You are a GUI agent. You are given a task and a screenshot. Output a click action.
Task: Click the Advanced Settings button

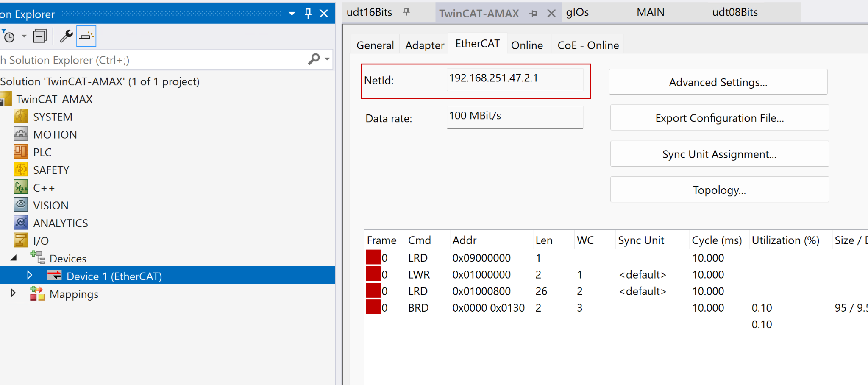tap(718, 82)
